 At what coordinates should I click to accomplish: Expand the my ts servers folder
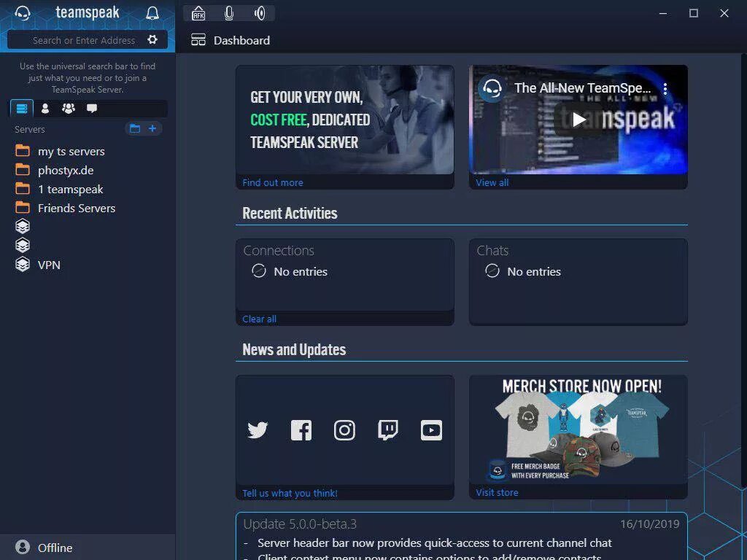pos(23,151)
